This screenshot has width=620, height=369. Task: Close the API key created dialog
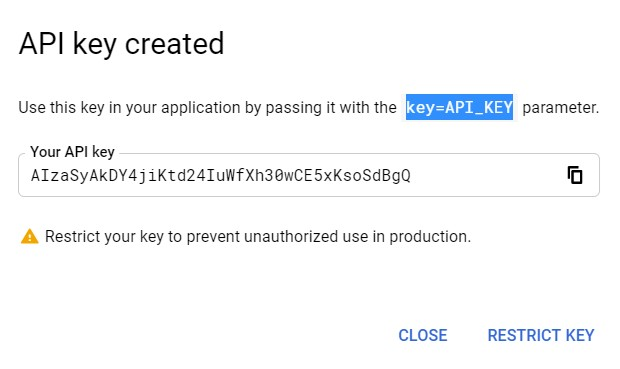tap(423, 335)
